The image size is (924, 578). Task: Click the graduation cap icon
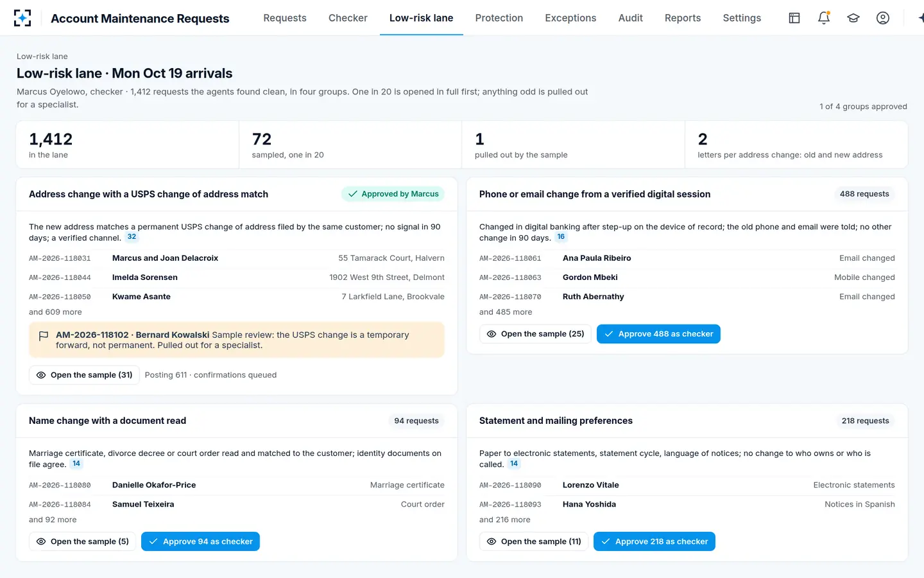tap(853, 18)
